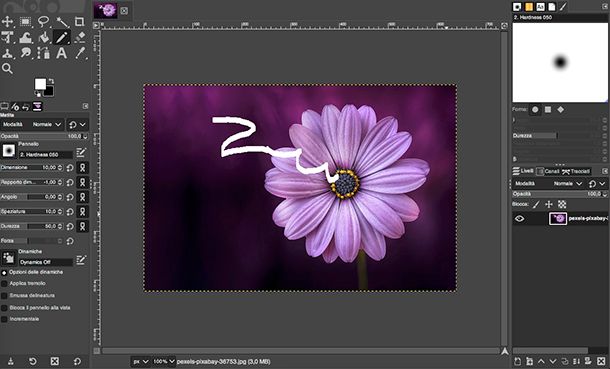
Task: Adjust the Durezza slider in tool options
Action: (31, 226)
